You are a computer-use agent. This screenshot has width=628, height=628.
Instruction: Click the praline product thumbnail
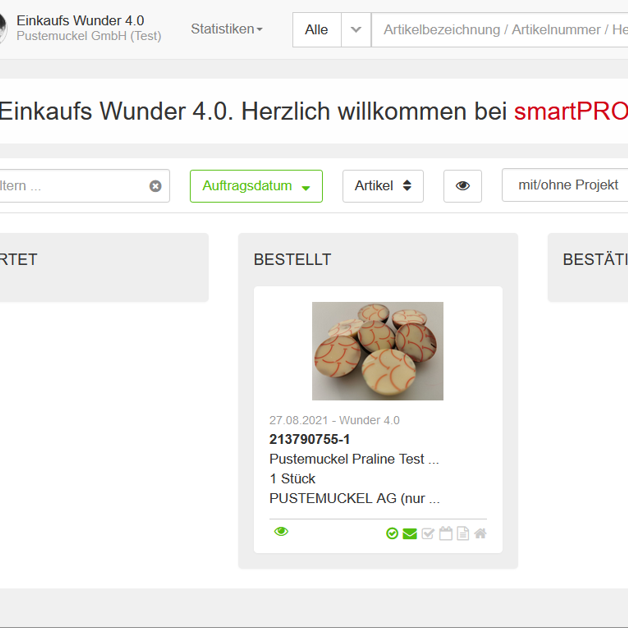378,351
